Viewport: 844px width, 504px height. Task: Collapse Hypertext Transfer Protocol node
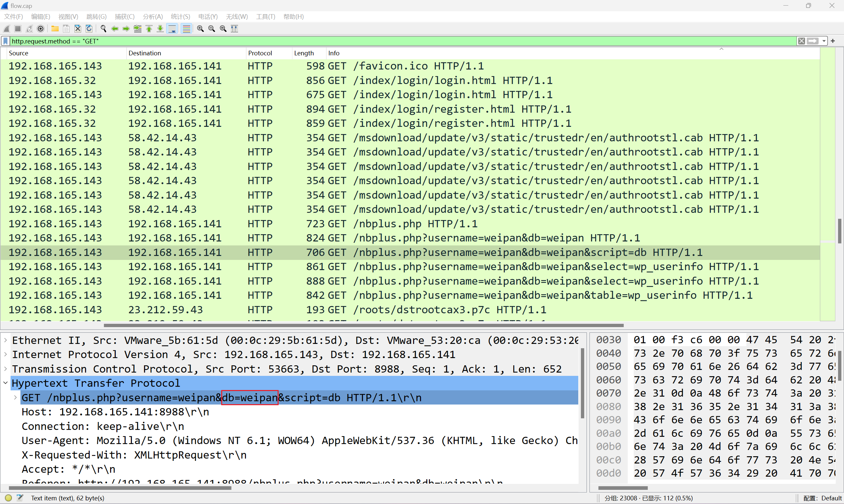(x=5, y=383)
